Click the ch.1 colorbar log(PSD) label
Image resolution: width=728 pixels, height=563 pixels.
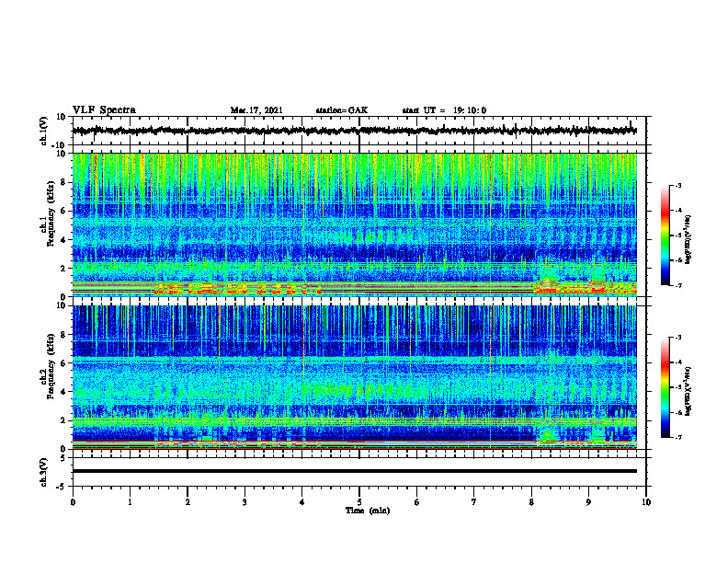pyautogui.click(x=688, y=239)
